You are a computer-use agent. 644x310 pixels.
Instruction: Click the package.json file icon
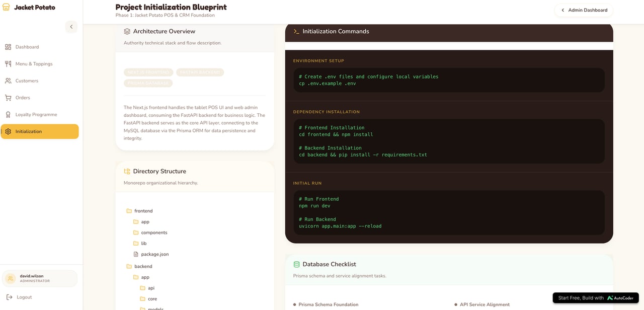[x=136, y=254]
